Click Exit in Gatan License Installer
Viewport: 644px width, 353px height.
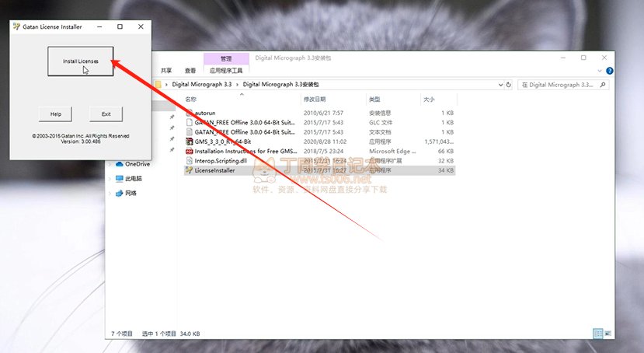106,114
